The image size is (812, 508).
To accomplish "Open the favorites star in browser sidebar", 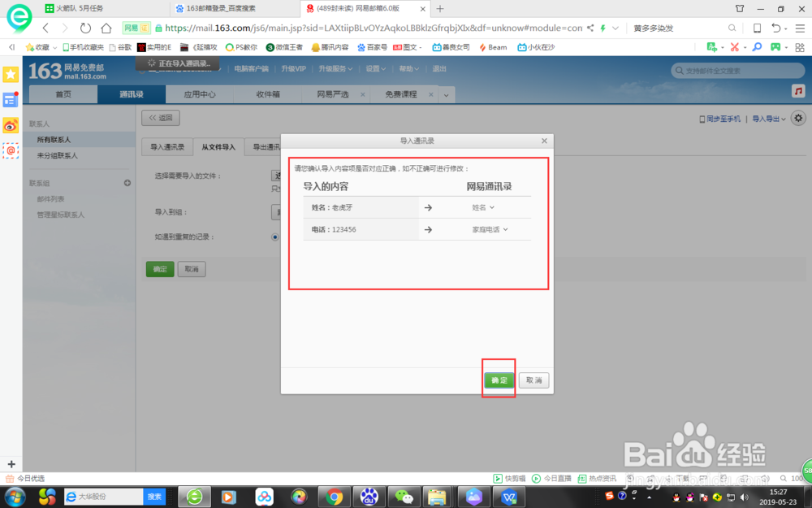I will [11, 74].
